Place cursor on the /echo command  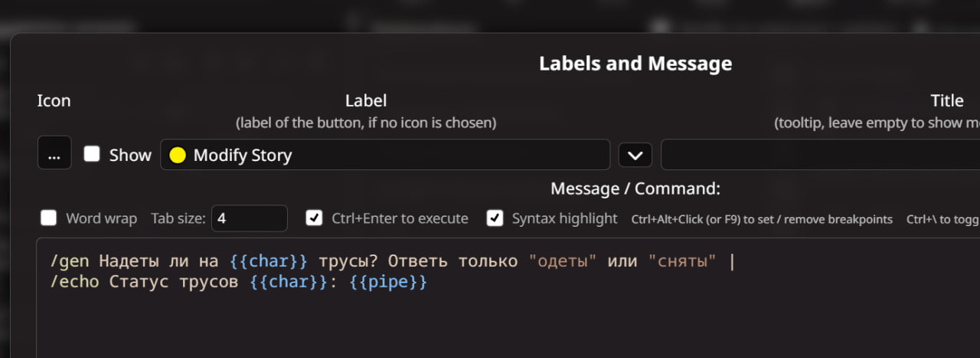pyautogui.click(x=75, y=282)
